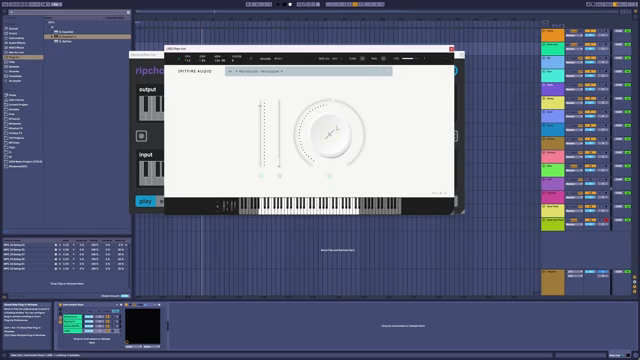The height and width of the screenshot is (360, 640).
Task: Click the large central knob in LABS
Action: 330,135
